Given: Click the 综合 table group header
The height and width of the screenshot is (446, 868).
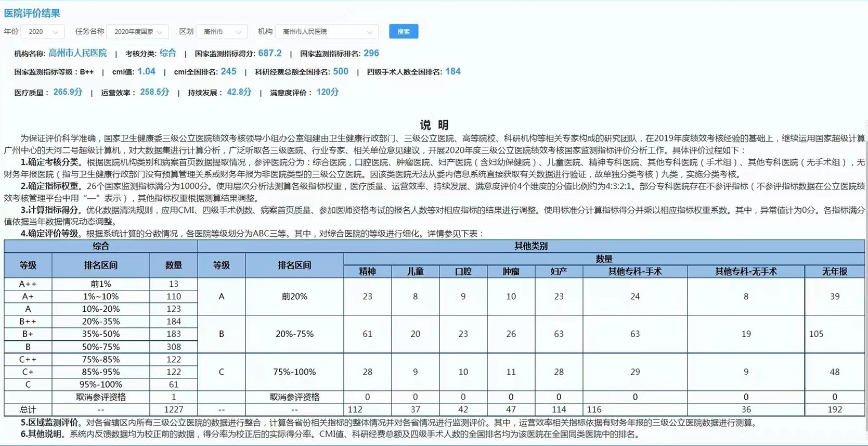Looking at the screenshot, I should 101,246.
